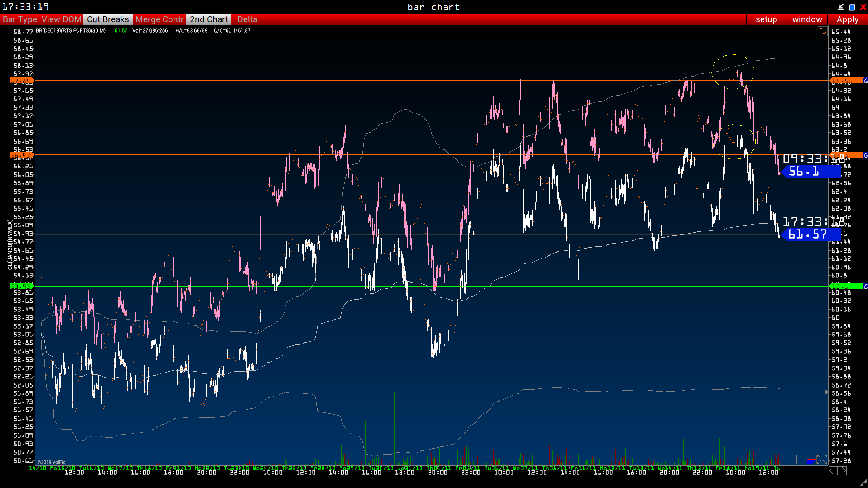
Task: Click the Vol=27'086'256 header text
Action: [x=150, y=31]
